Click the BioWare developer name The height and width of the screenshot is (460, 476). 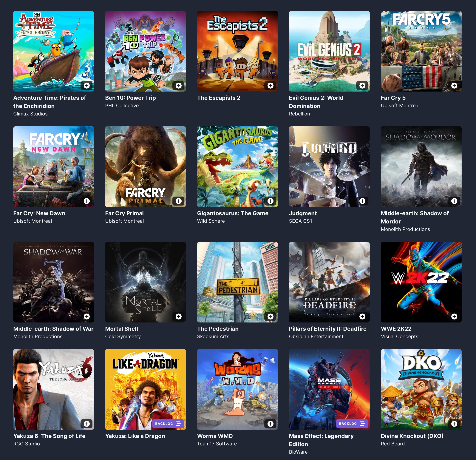[298, 452]
